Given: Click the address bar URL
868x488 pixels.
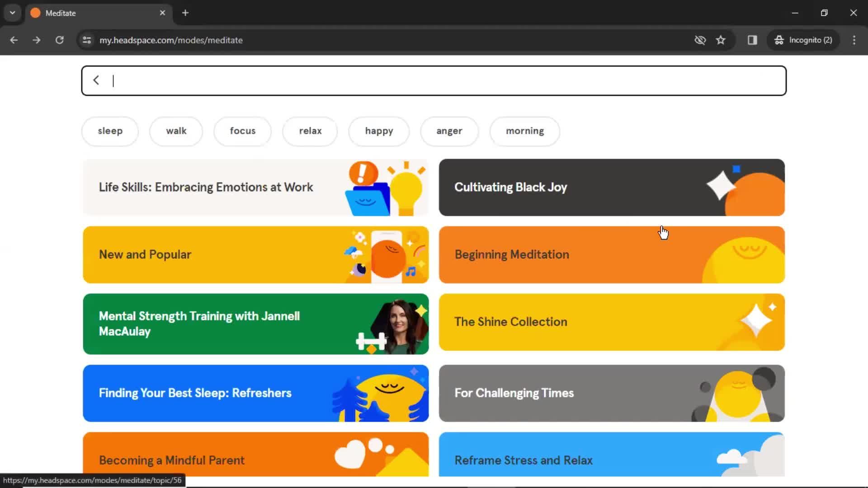Looking at the screenshot, I should [x=171, y=40].
